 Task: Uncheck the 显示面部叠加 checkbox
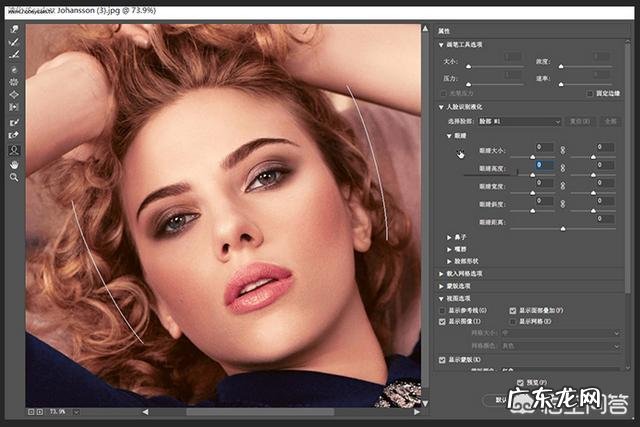click(513, 311)
